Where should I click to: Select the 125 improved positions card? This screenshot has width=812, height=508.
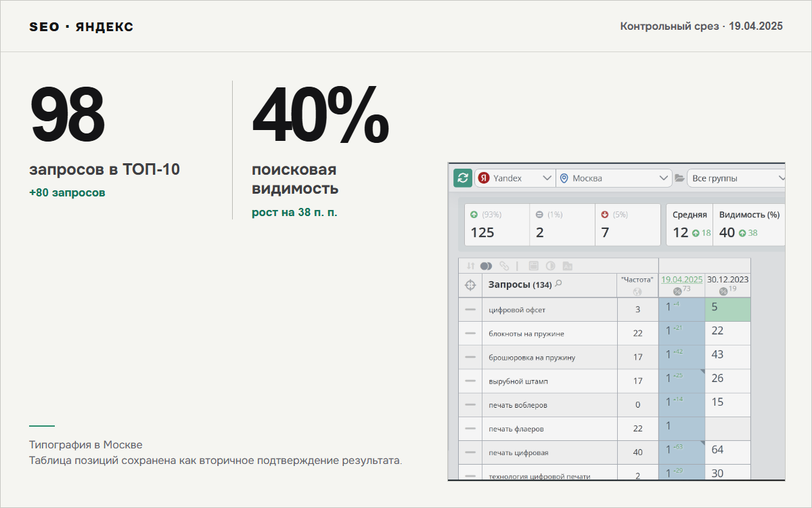(x=497, y=225)
